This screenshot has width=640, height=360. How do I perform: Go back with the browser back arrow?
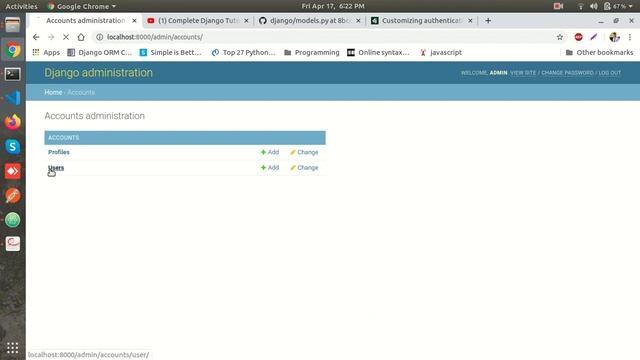point(36,37)
